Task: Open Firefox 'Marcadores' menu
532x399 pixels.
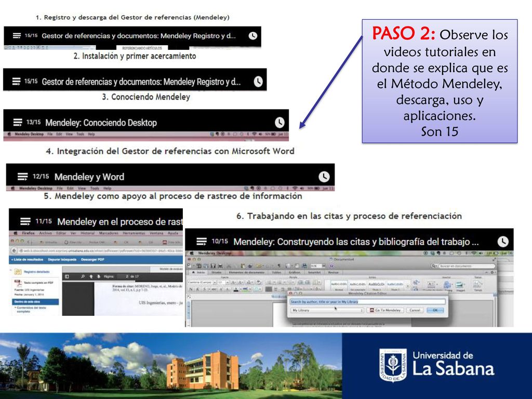Action: (109, 233)
